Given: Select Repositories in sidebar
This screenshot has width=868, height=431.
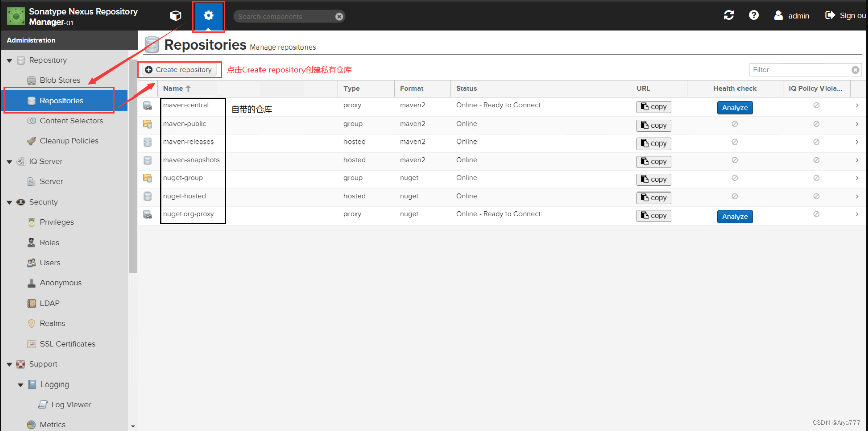Looking at the screenshot, I should tap(61, 101).
